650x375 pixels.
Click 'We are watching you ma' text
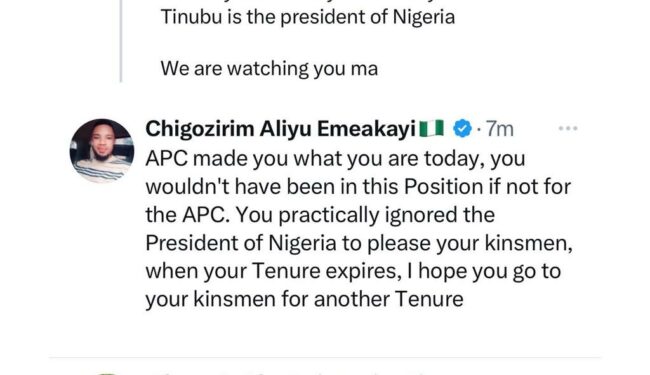(x=269, y=69)
